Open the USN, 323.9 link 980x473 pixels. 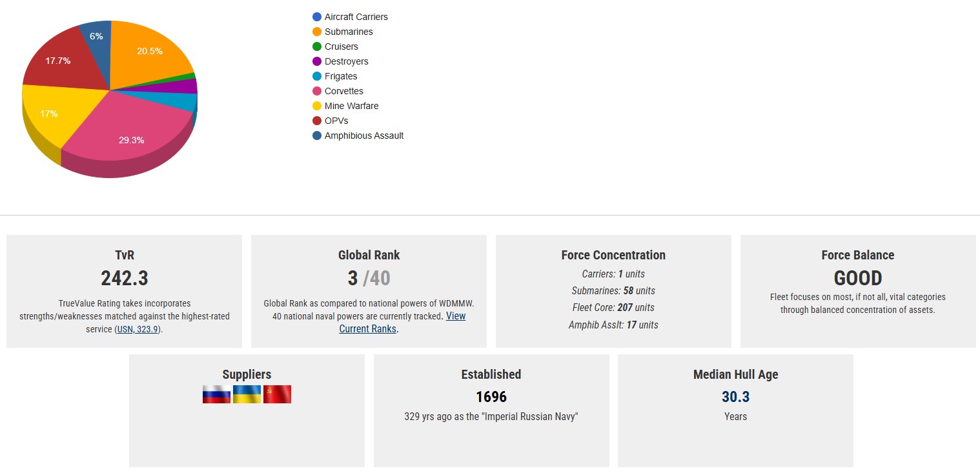coord(138,329)
